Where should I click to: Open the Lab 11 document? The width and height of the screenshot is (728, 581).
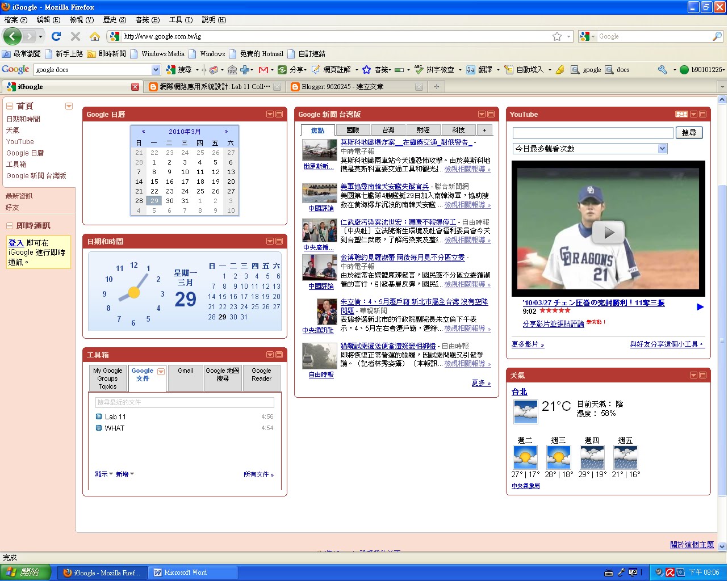click(115, 416)
